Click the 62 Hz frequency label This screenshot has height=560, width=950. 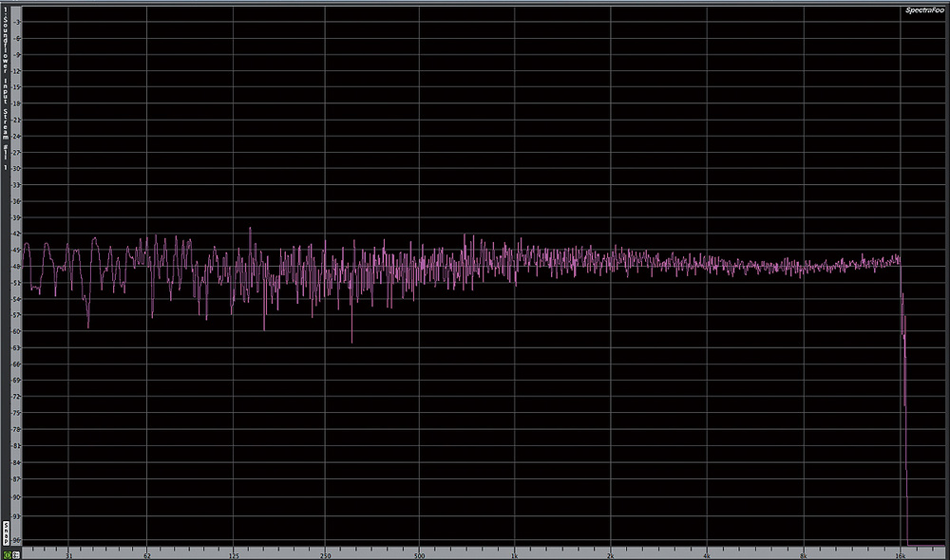click(x=147, y=556)
